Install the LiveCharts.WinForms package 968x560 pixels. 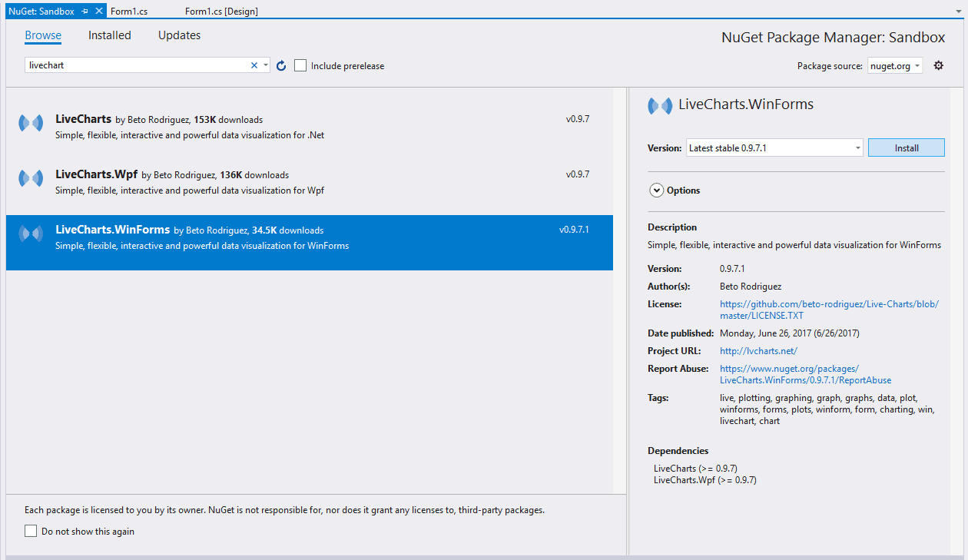coord(906,147)
